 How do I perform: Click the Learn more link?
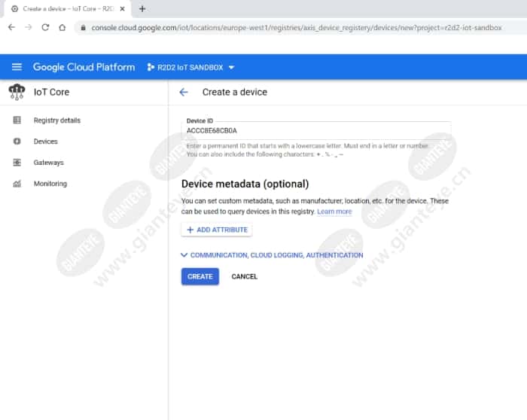click(x=334, y=212)
